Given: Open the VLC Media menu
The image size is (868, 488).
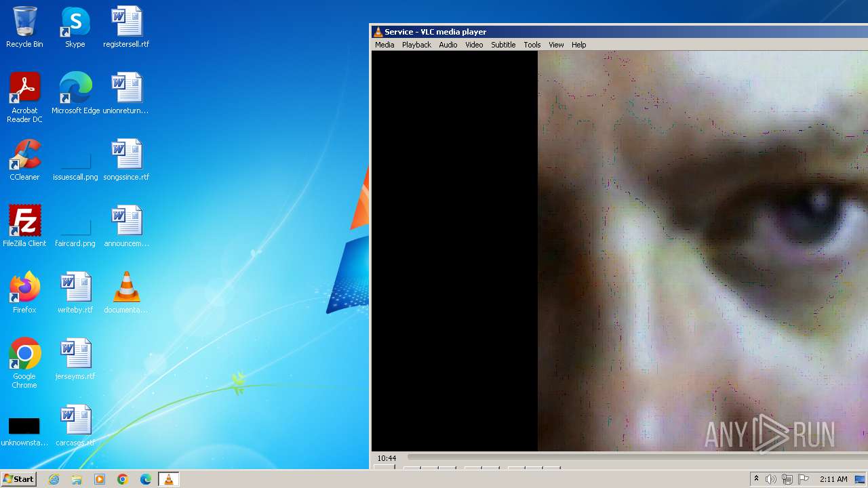Looking at the screenshot, I should coord(384,45).
